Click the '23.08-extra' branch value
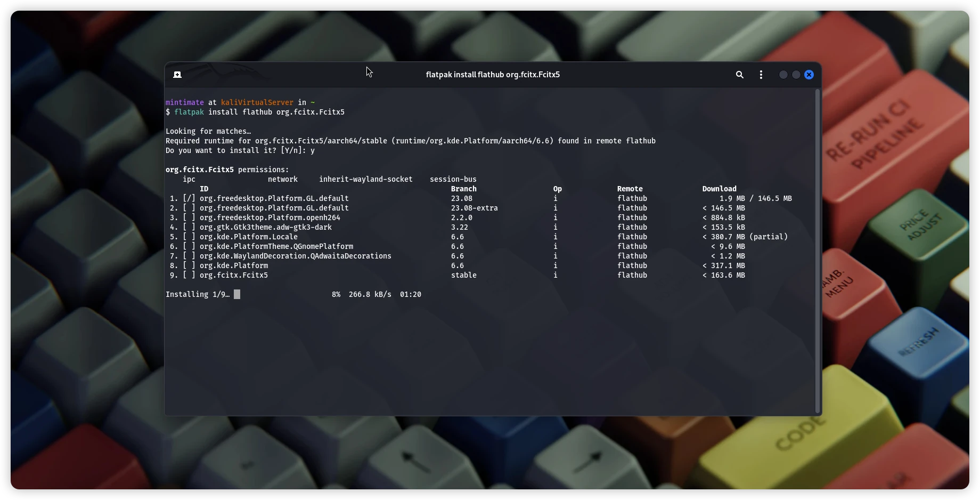 click(x=475, y=208)
